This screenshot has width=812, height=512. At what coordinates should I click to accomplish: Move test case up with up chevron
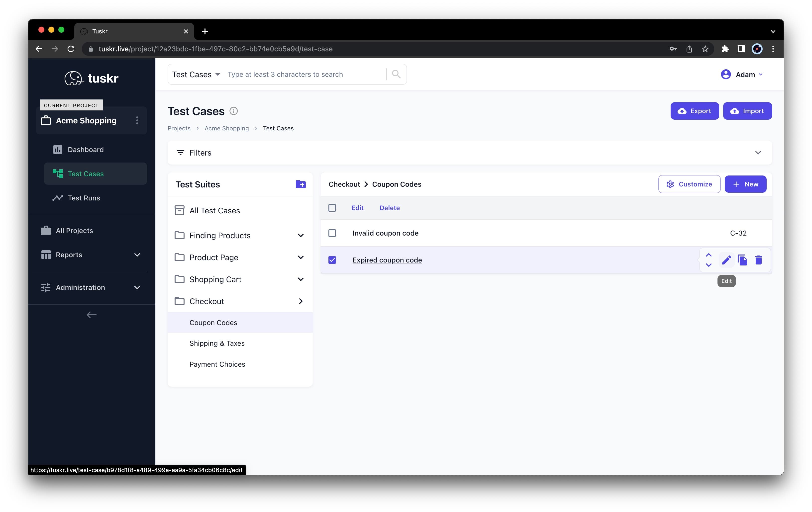tap(709, 255)
